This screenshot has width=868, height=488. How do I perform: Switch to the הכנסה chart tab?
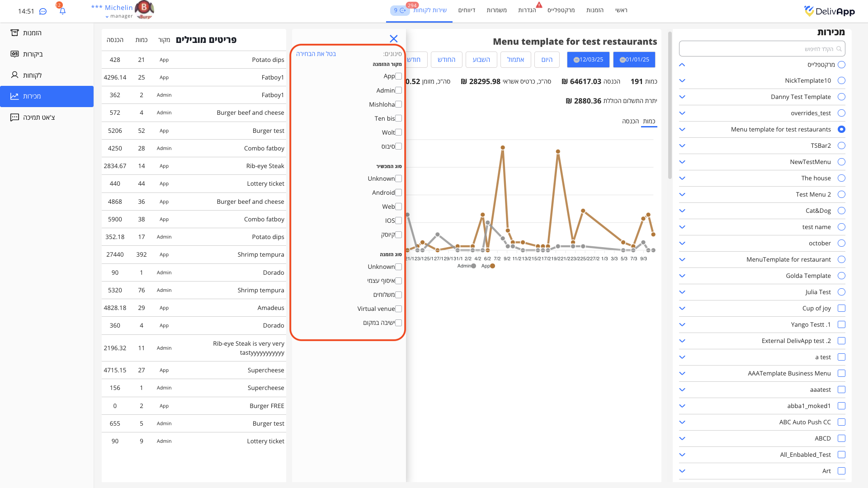(630, 121)
